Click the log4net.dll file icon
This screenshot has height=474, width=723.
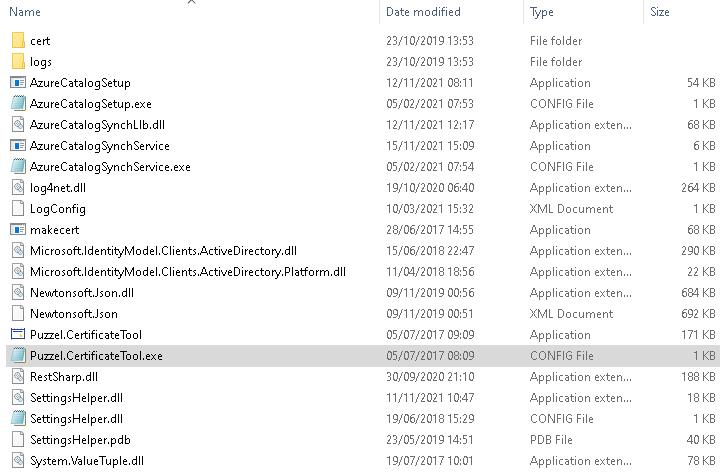[x=18, y=188]
